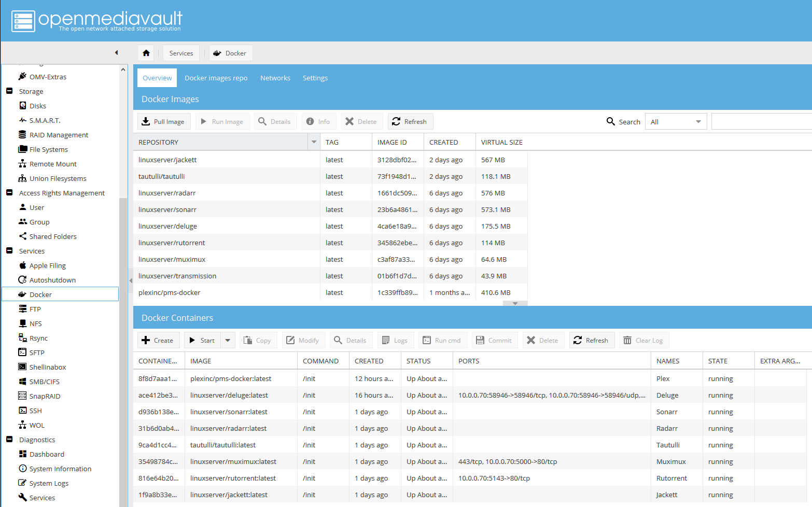Sort images by VIRTUAL SIZE column header
This screenshot has width=812, height=507.
(501, 142)
